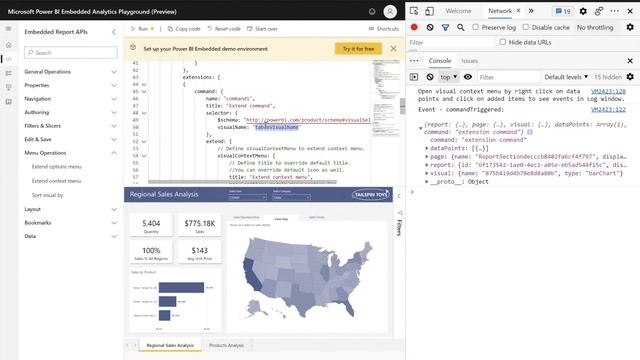Expand General Operations section

pos(71,72)
